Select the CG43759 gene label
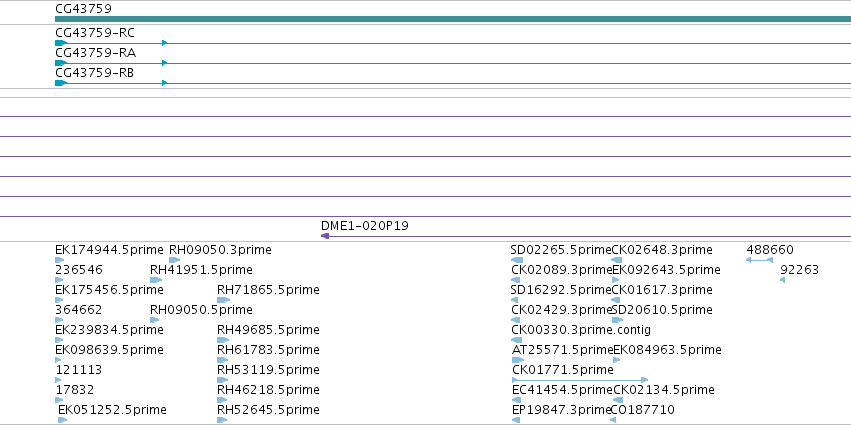Screen dimensions: 851x425 click(x=84, y=9)
